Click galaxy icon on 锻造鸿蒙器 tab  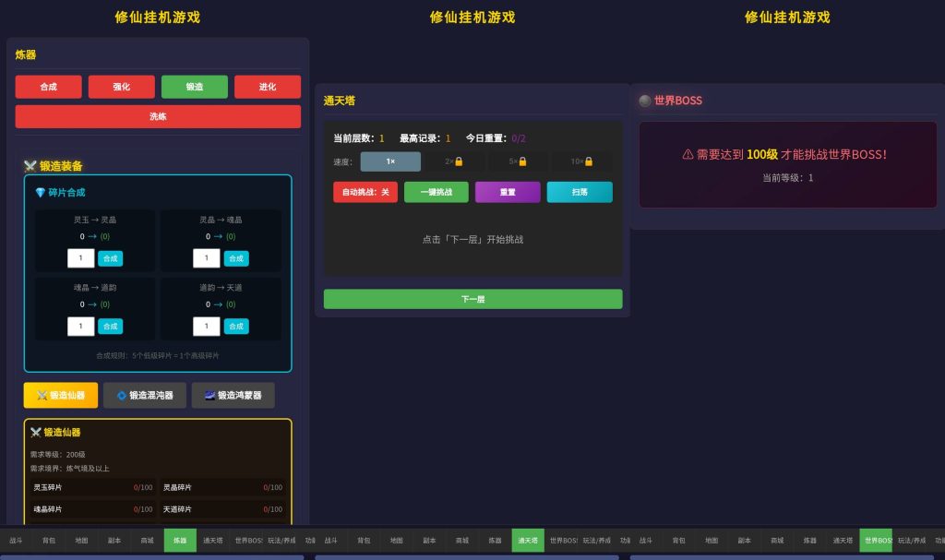(209, 396)
